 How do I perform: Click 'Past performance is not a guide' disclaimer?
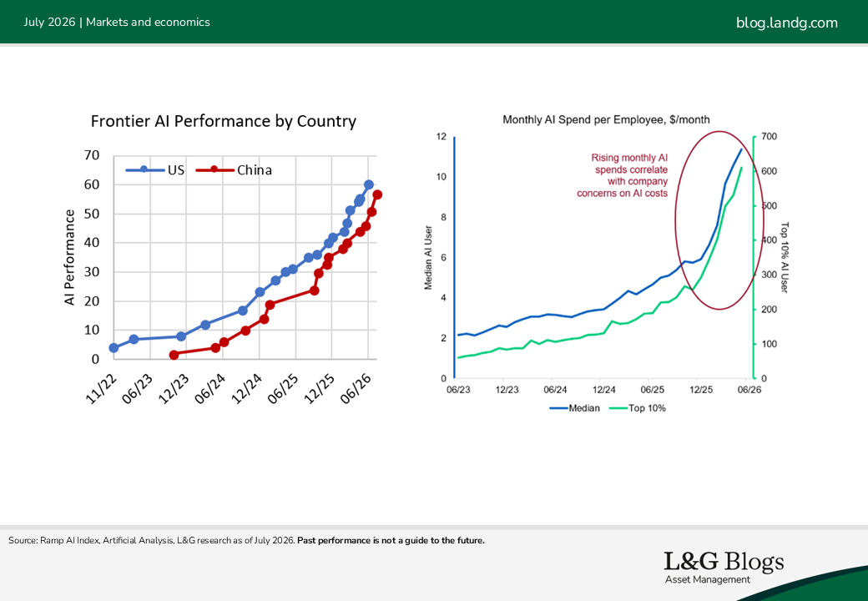391,540
